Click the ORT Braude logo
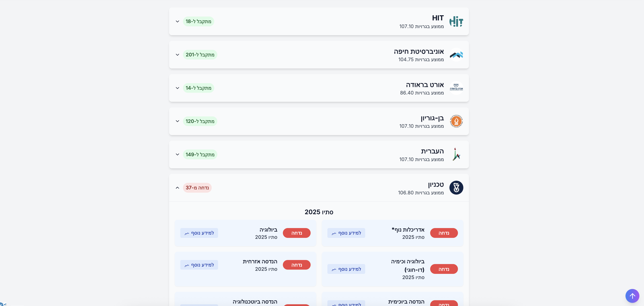Viewport: 644px width, 306px height. tap(456, 88)
